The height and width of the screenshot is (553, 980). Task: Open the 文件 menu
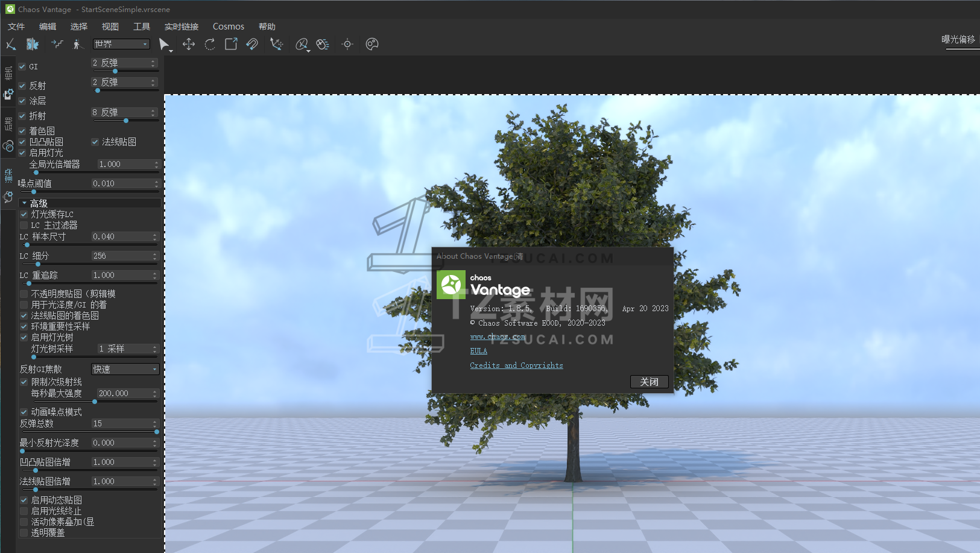[16, 27]
